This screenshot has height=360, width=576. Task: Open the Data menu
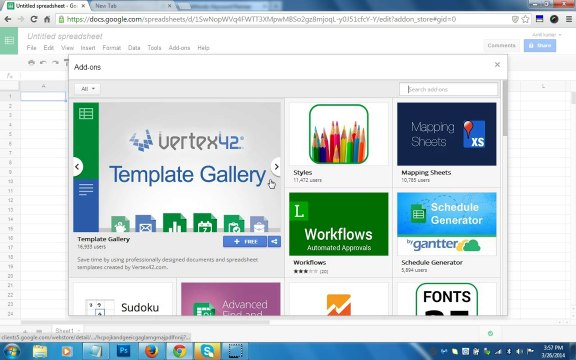[x=134, y=48]
